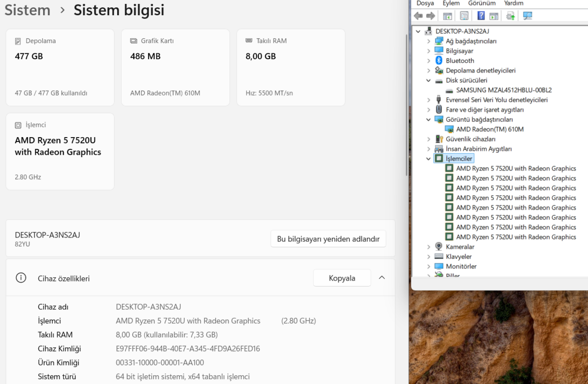Click the Hız: 5500 MT/sn text
Viewport: 588px width, 384px height.
[x=269, y=93]
